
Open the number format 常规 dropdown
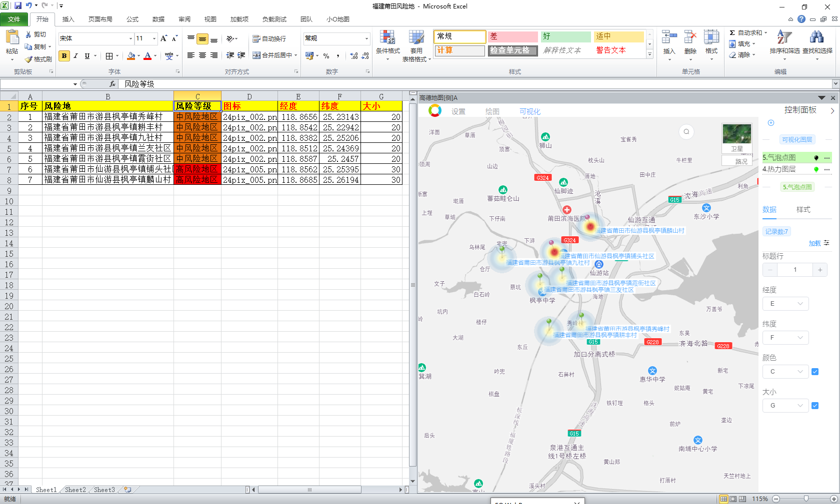pos(366,38)
